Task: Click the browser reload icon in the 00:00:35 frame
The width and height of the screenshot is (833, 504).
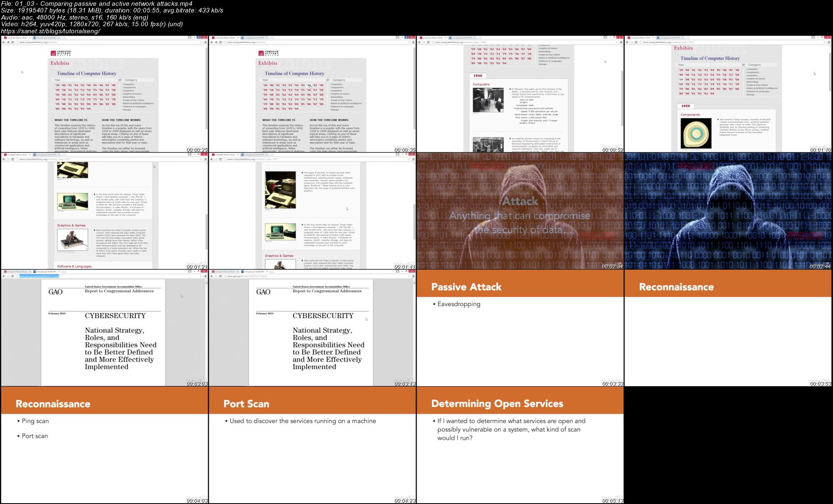Action: pos(220,42)
